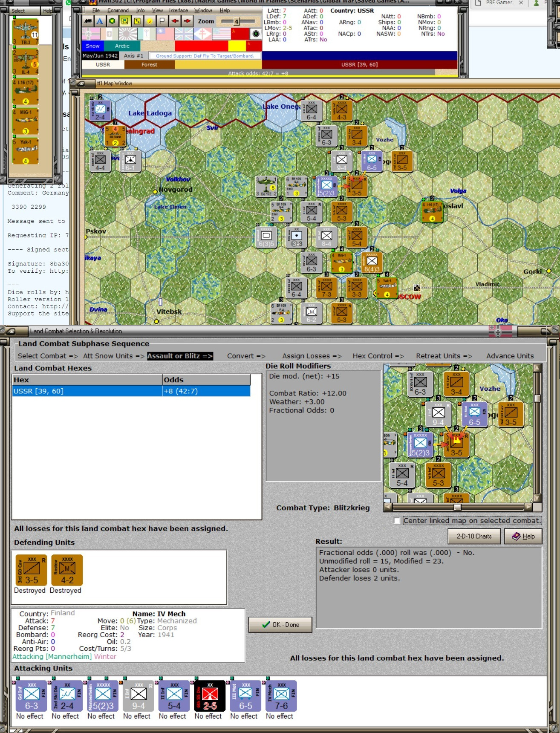This screenshot has width=560, height=733.
Task: Click the blue letter A toolbar icon
Action: [x=100, y=21]
